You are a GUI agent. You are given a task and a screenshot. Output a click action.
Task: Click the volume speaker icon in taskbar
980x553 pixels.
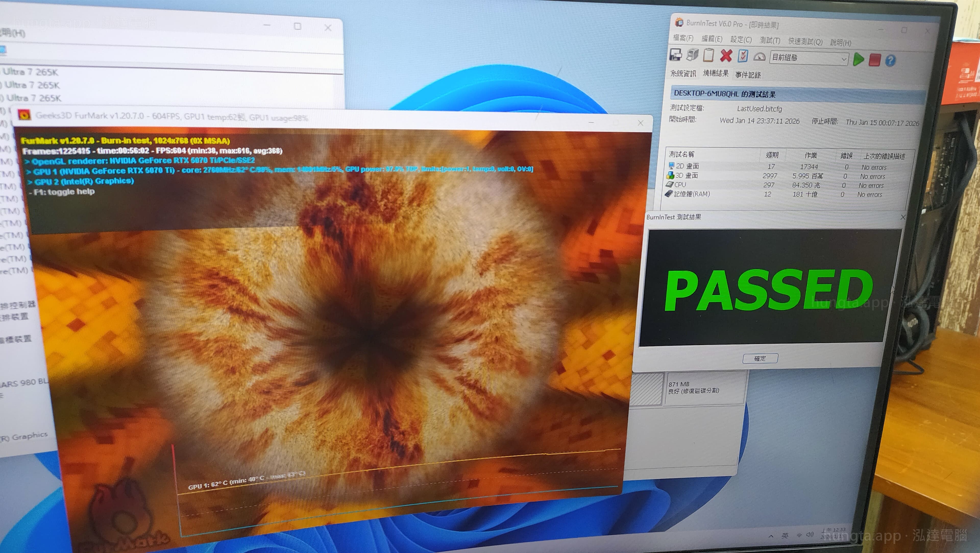coord(810,534)
